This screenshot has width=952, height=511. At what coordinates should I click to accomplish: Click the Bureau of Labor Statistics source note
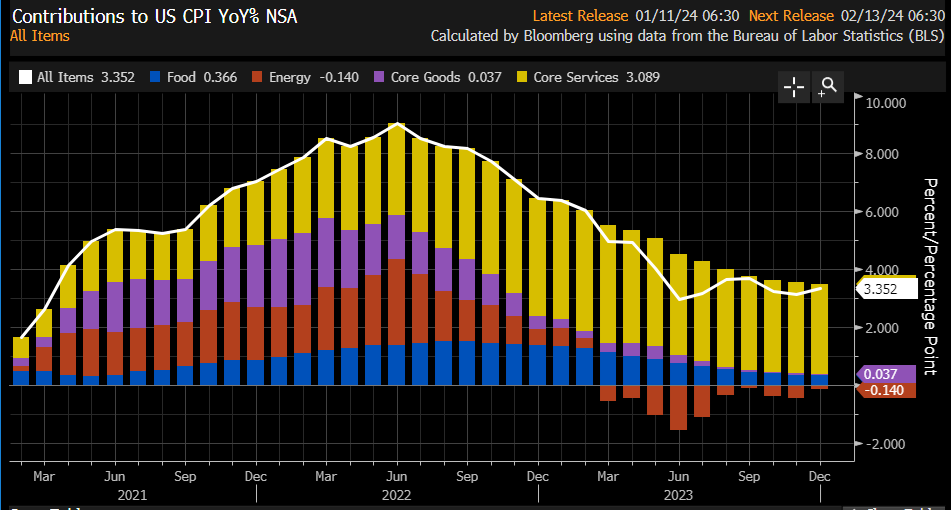coord(687,36)
